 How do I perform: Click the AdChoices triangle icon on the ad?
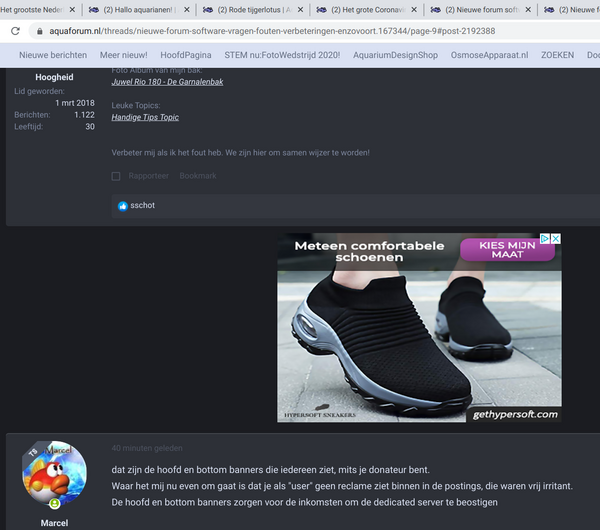pos(545,240)
